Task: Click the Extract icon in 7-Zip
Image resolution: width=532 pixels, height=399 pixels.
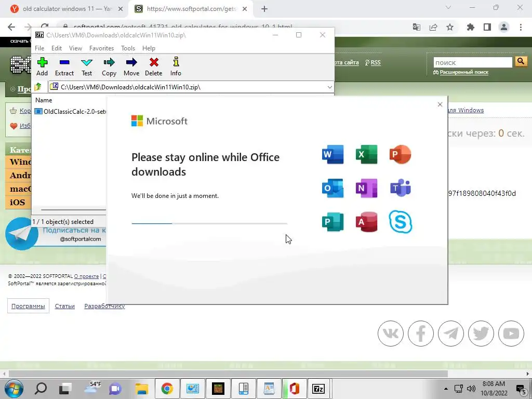Action: coord(64,66)
